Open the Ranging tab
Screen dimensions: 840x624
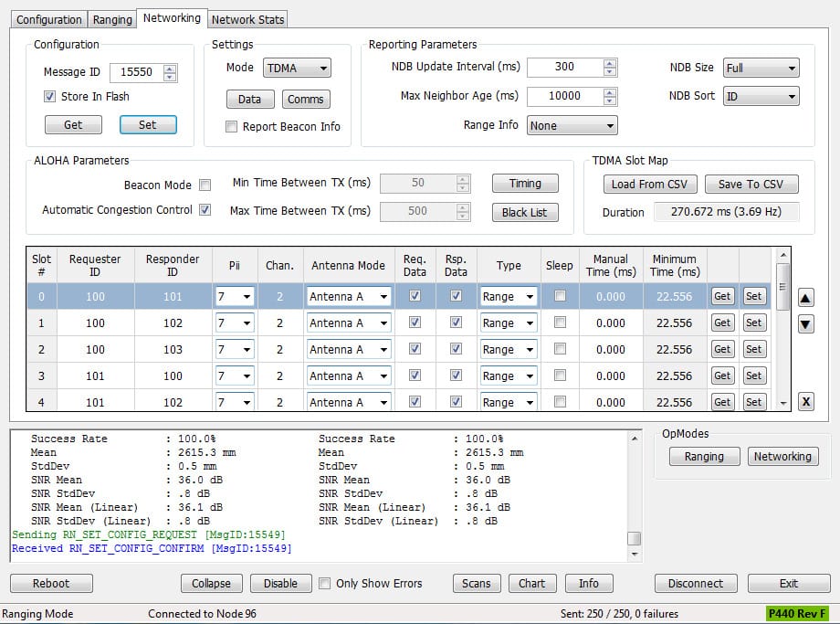point(112,19)
